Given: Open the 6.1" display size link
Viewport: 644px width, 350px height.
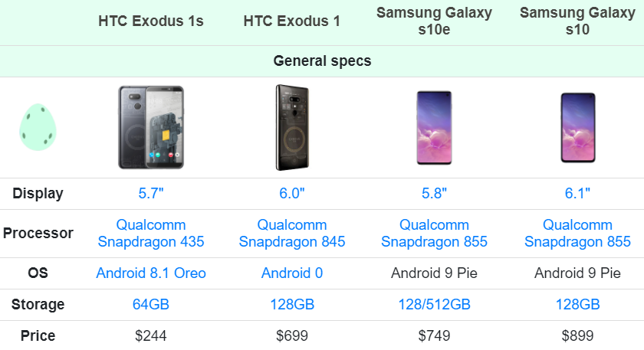Looking at the screenshot, I should [x=577, y=193].
